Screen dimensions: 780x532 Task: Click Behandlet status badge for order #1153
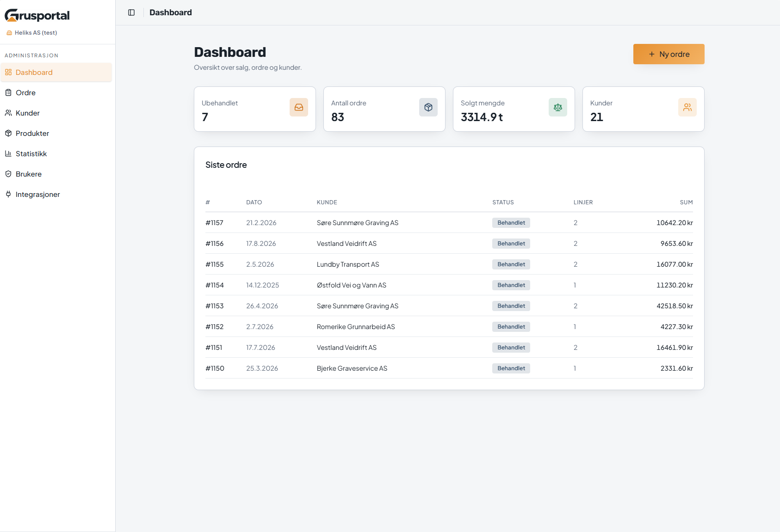click(x=511, y=306)
